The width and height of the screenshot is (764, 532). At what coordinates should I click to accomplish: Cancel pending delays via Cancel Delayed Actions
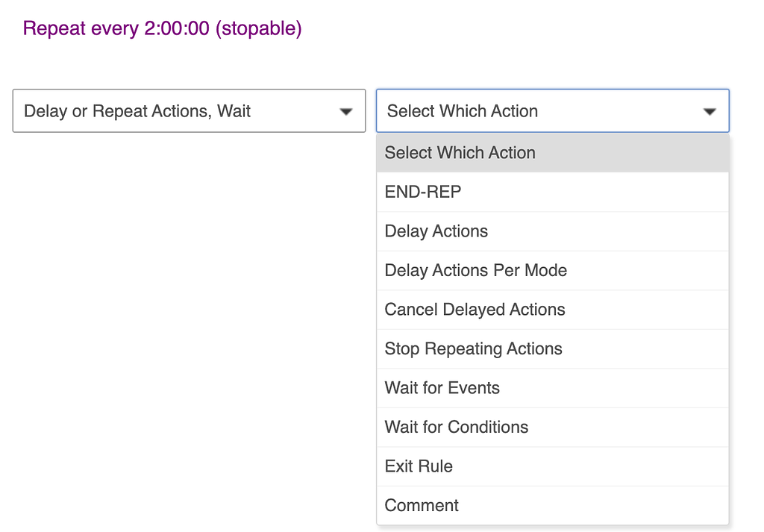click(475, 310)
